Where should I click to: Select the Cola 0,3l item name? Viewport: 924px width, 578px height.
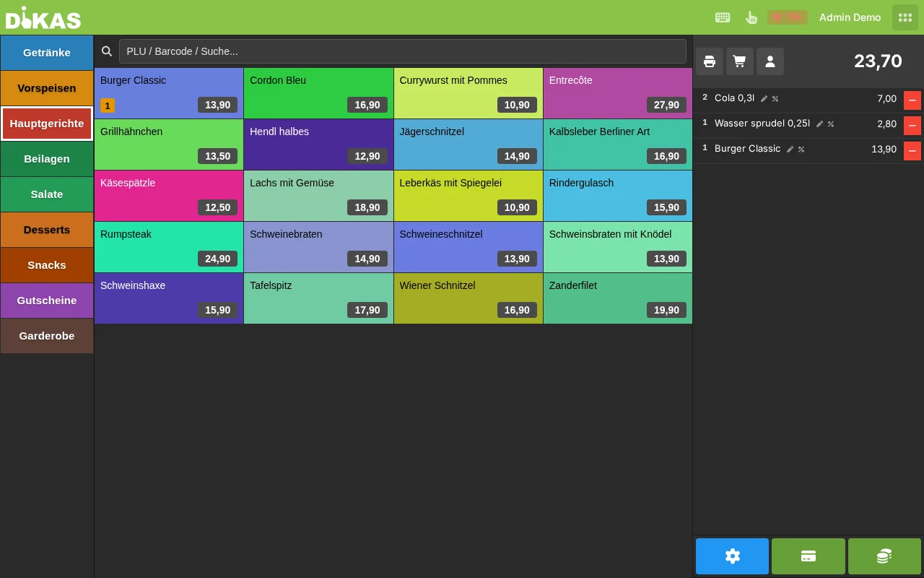coord(734,98)
